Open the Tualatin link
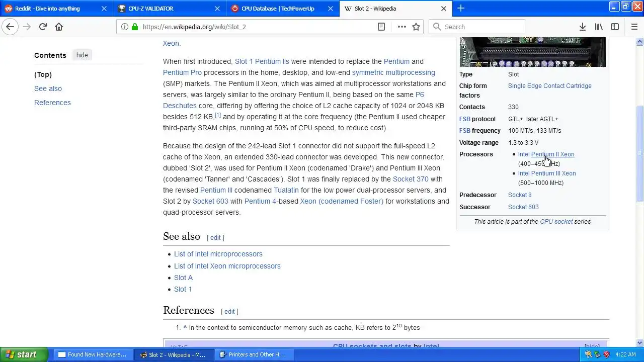The width and height of the screenshot is (644, 362). [x=286, y=190]
